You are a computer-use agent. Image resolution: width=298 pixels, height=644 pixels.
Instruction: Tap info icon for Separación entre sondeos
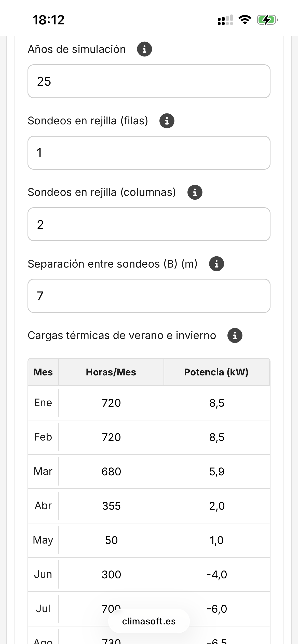216,264
